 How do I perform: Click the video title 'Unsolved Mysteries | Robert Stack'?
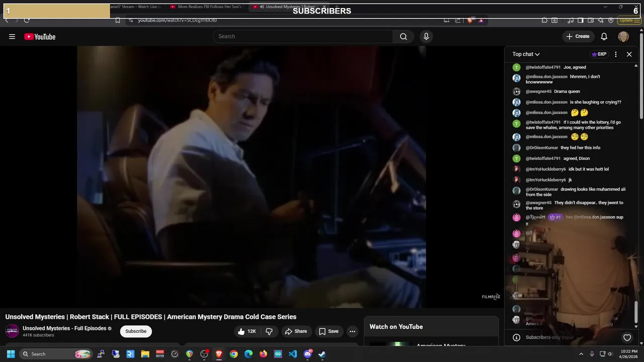coord(151,317)
